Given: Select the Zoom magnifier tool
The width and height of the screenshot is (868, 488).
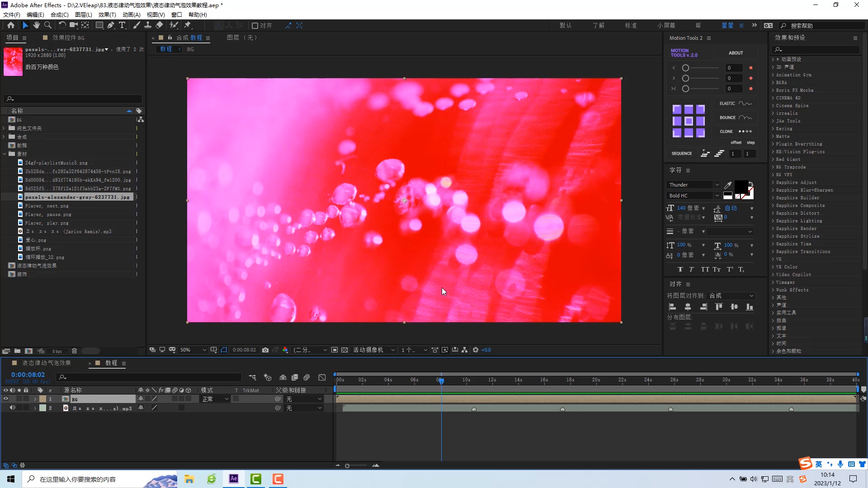Looking at the screenshot, I should 47,25.
